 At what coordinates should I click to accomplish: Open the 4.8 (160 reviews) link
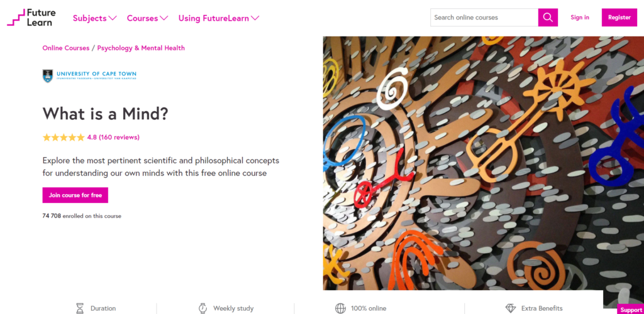(x=113, y=138)
